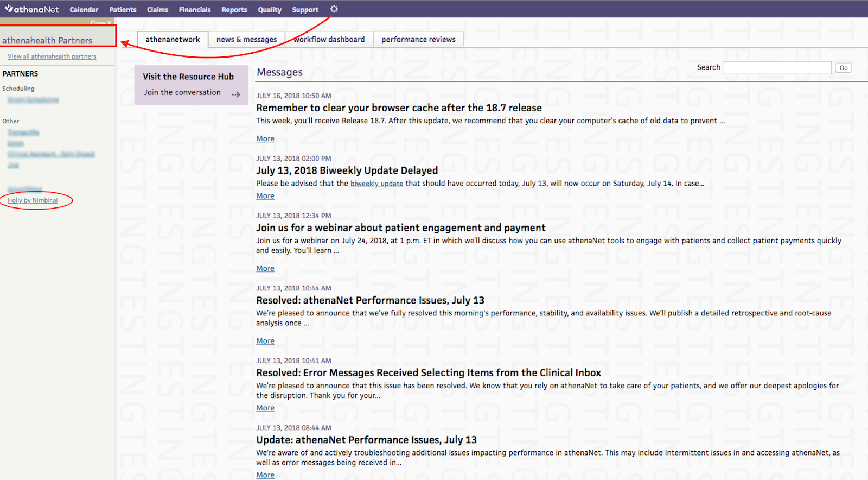
Task: Expand the Financials menu
Action: (x=194, y=10)
